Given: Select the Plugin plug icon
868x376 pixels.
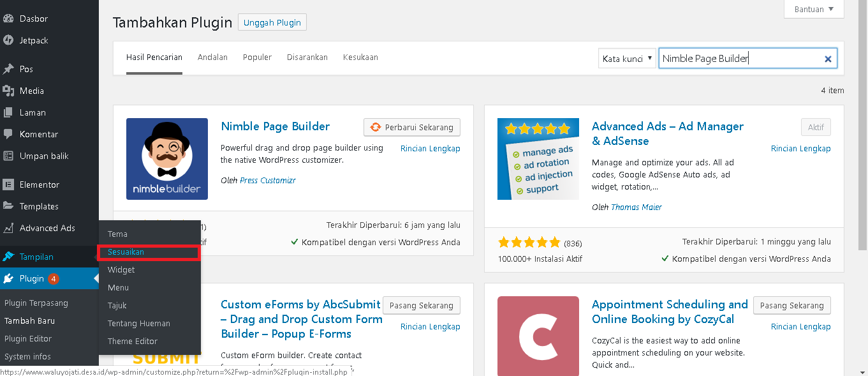Looking at the screenshot, I should 8,278.
